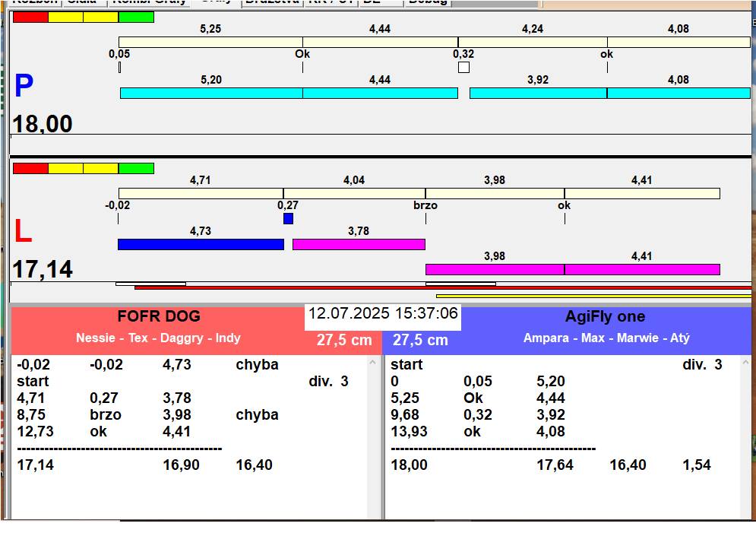This screenshot has width=756, height=533.
Task: Click the blue square marker under 0,27
Action: [288, 218]
